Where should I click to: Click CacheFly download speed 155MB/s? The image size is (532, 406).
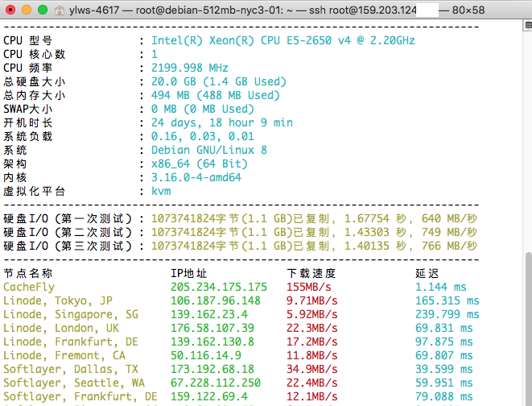pos(309,287)
